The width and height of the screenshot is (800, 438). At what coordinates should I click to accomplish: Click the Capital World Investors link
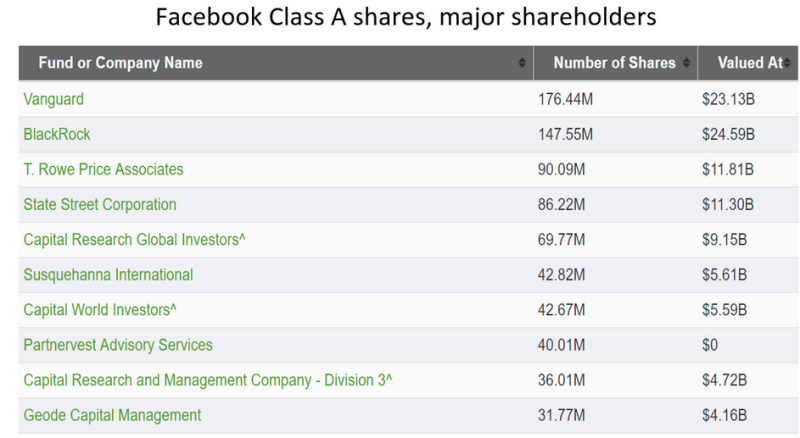(107, 309)
